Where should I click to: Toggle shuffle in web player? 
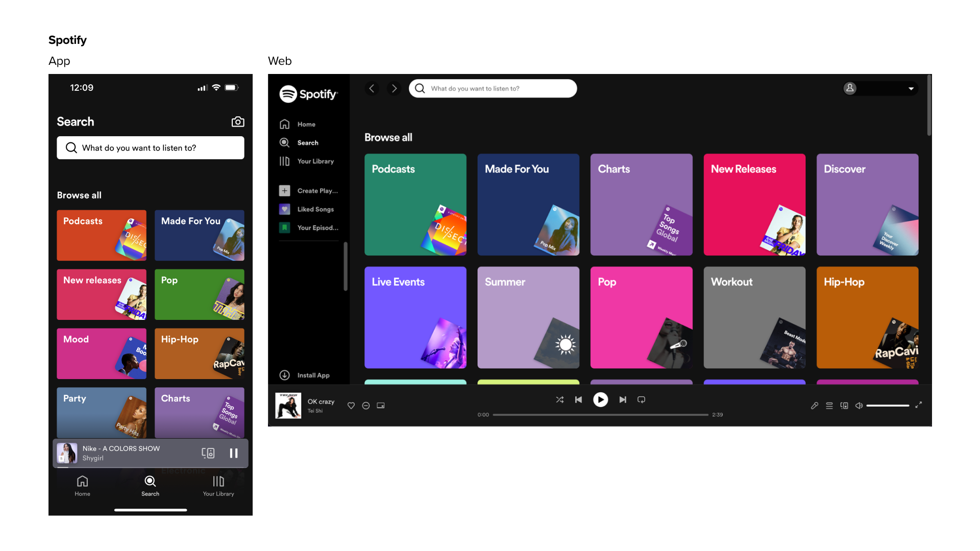tap(560, 399)
